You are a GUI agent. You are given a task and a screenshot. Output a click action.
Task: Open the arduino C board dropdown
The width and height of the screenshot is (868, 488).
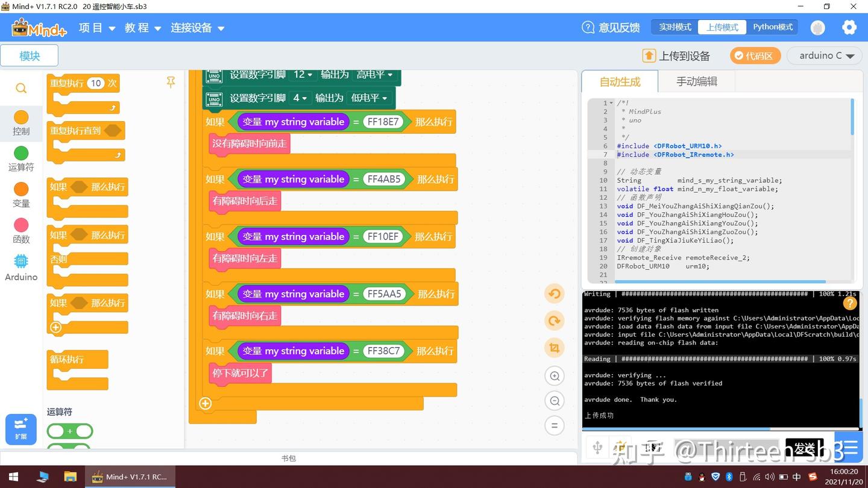point(824,55)
